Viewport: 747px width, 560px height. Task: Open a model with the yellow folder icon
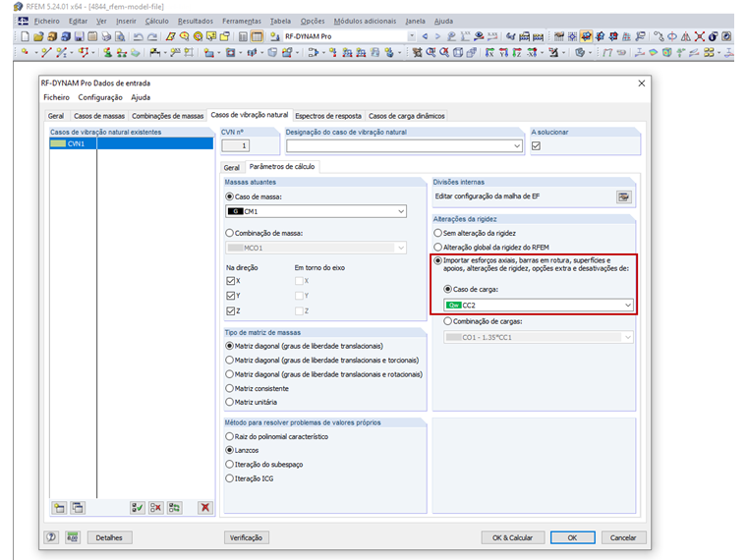38,36
